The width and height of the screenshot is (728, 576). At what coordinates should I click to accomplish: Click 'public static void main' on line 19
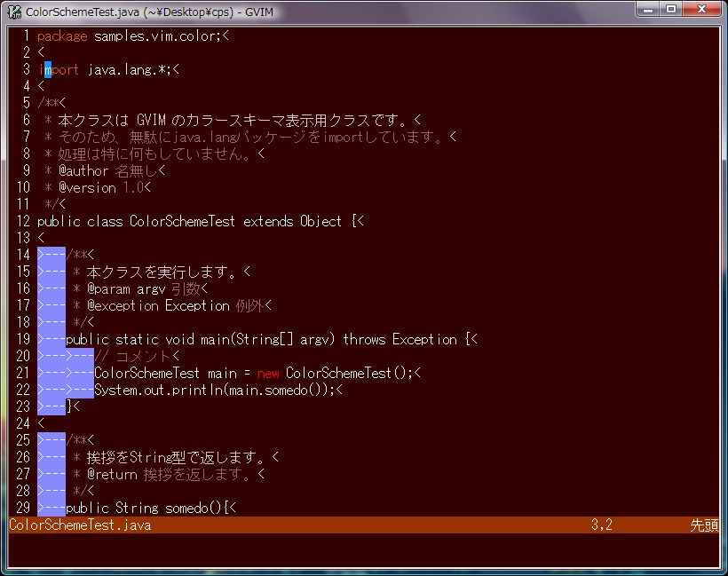(x=147, y=340)
